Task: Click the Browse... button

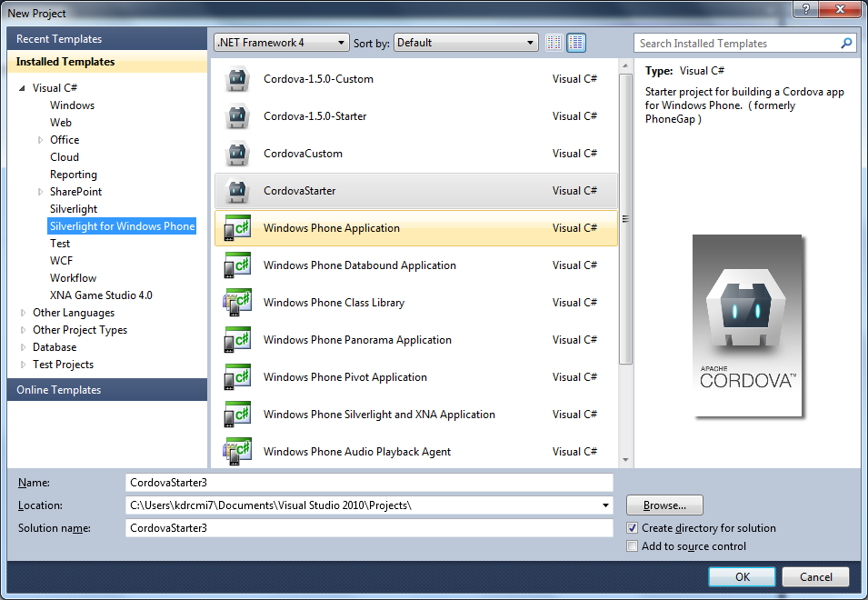Action: click(x=664, y=505)
